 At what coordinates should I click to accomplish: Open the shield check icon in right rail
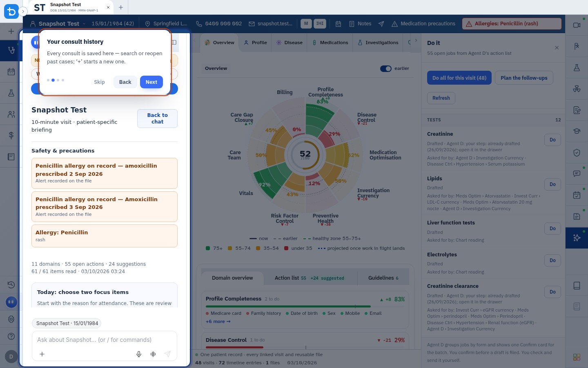[577, 153]
